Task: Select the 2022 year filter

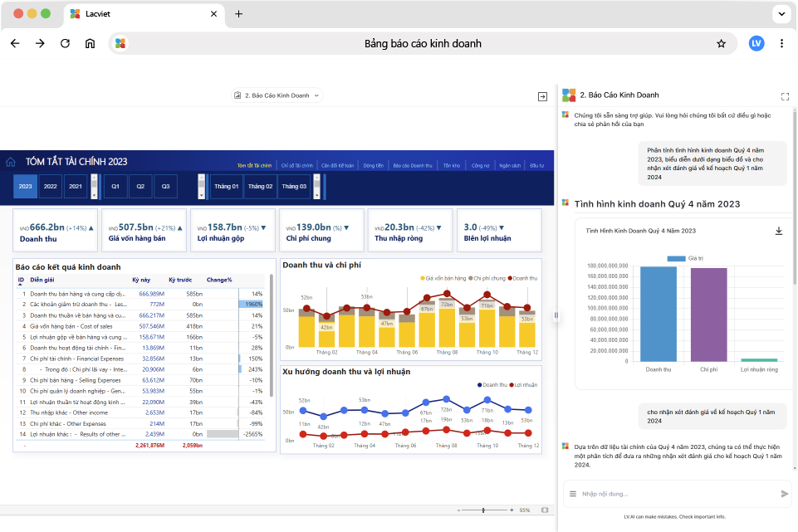Action: tap(50, 187)
